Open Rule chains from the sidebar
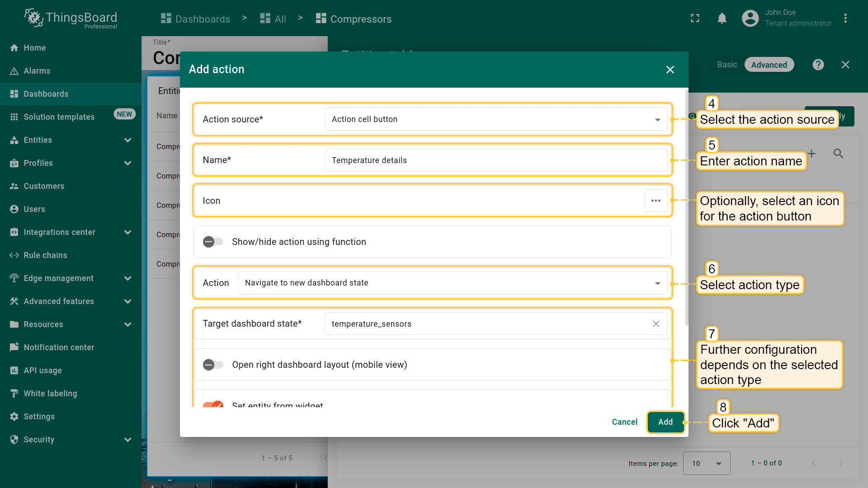The image size is (868, 488). [x=45, y=255]
